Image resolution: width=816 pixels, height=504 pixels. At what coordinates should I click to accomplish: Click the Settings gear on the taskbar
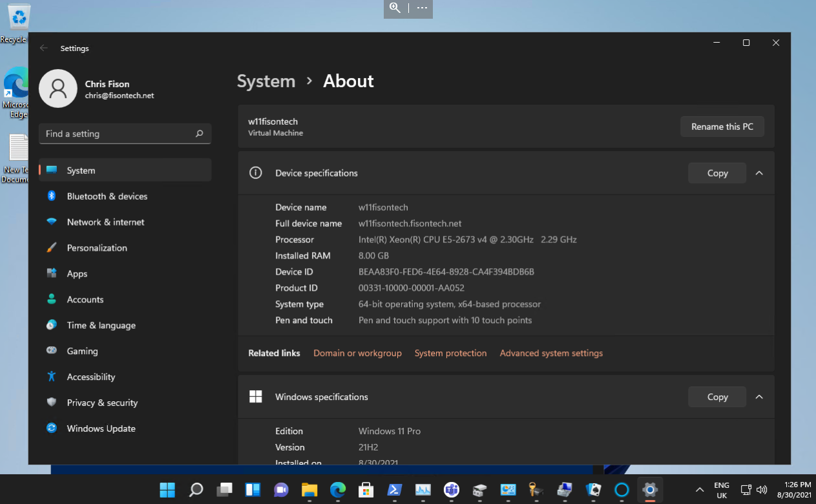click(x=650, y=490)
